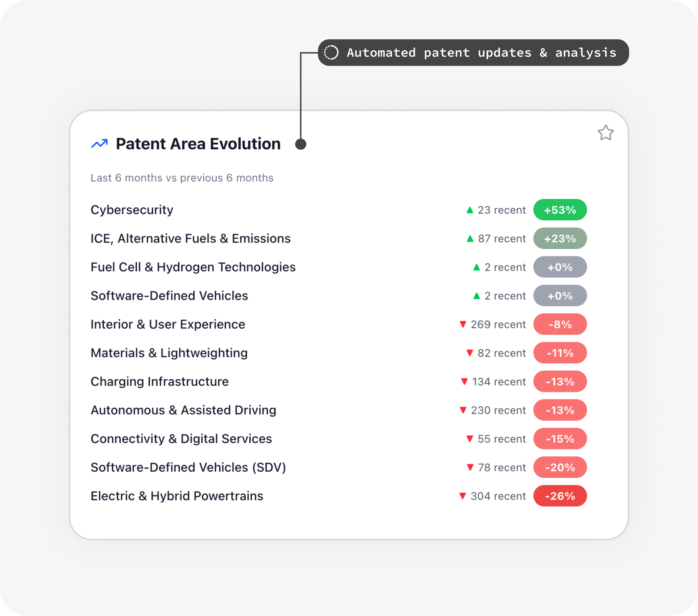The width and height of the screenshot is (698, 616).
Task: Click the -26% red badge
Action: (560, 496)
